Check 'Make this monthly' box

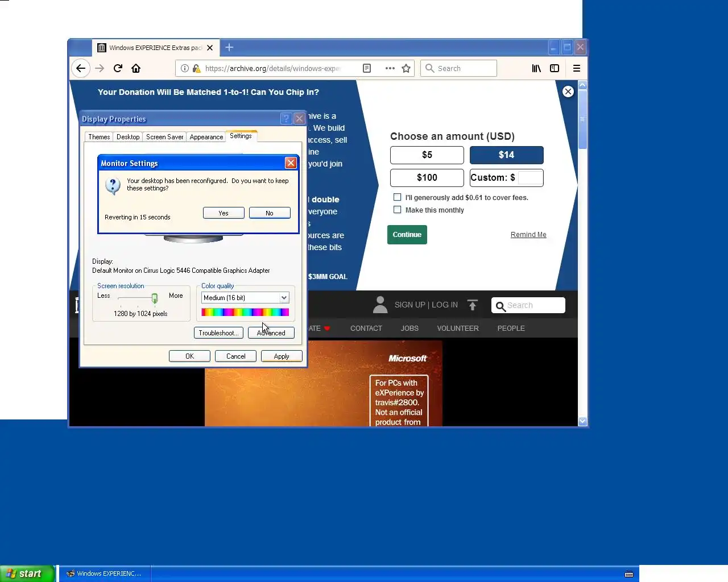point(398,210)
